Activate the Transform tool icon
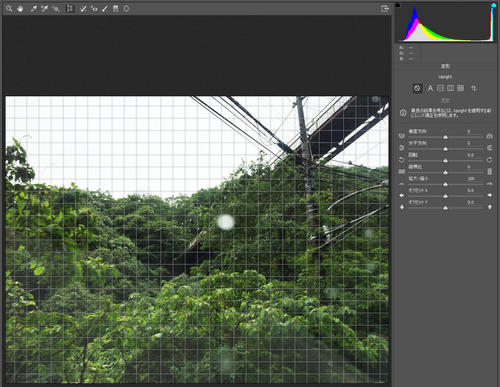This screenshot has height=387, width=500. tap(70, 9)
